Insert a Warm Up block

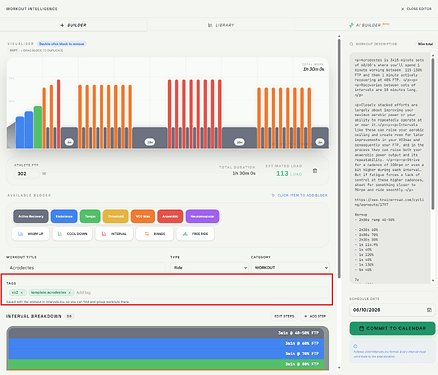click(31, 234)
